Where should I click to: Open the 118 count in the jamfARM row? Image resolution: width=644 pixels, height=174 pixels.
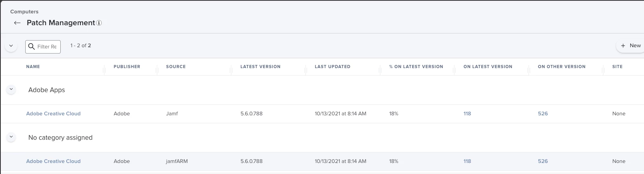[467, 161]
